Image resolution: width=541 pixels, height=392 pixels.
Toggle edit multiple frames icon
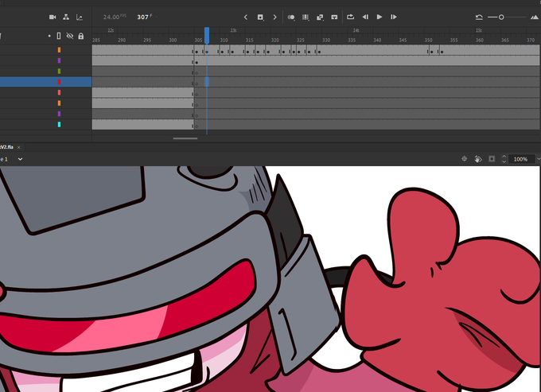306,17
